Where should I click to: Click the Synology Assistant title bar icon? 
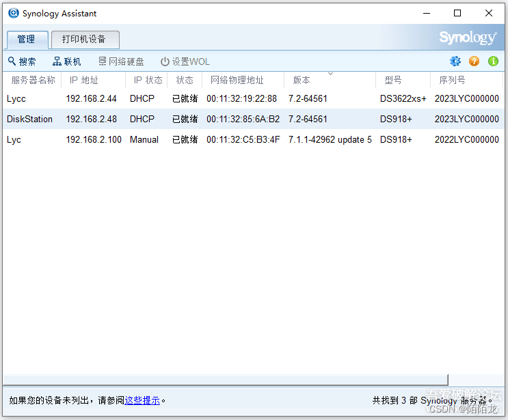pyautogui.click(x=13, y=13)
